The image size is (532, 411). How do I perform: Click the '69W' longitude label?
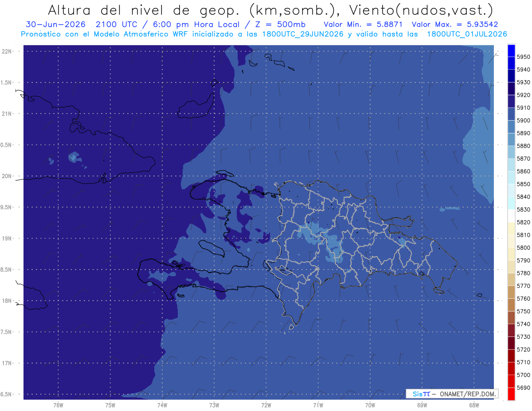(422, 405)
